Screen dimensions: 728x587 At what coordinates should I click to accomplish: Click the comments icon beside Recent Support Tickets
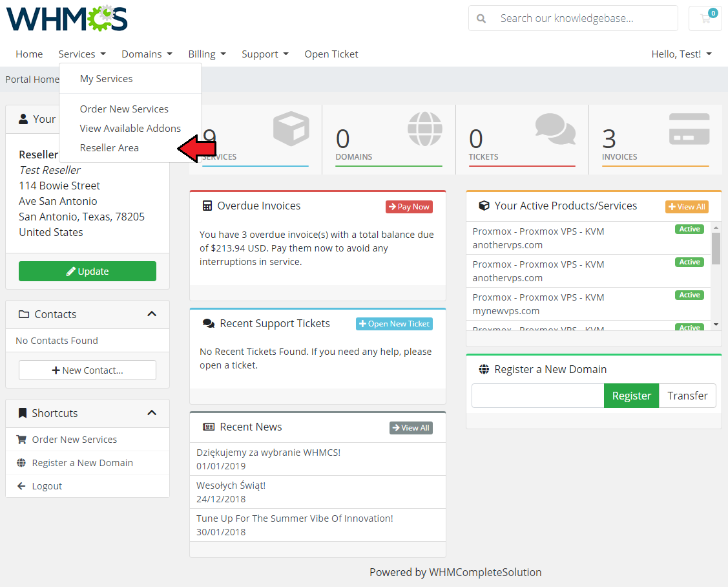coord(209,323)
